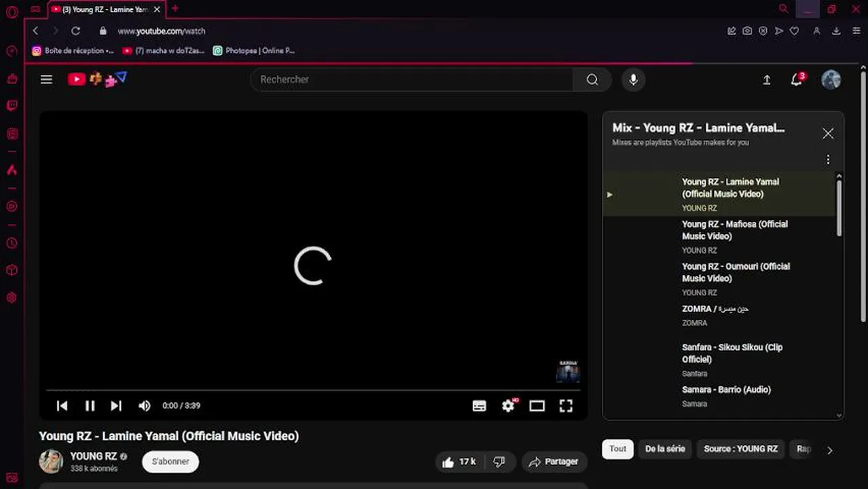This screenshot has height=489, width=868.
Task: Open the YOUNG RZ channel name
Action: [x=94, y=456]
